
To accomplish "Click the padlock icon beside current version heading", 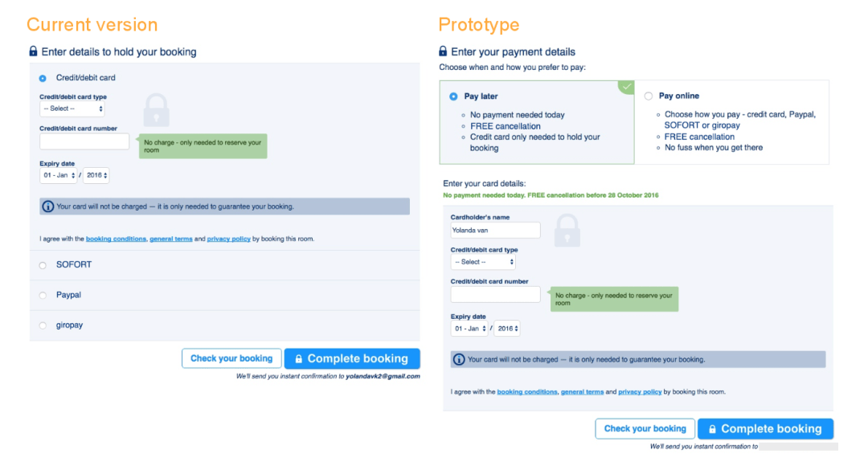I will pyautogui.click(x=33, y=51).
